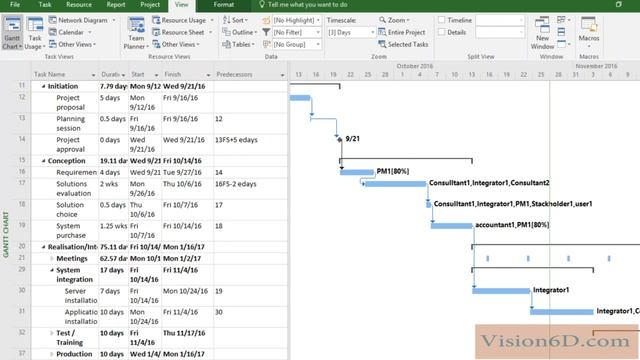640x360 pixels.
Task: Click the restore window icon in title bar
Action: (x=618, y=4)
